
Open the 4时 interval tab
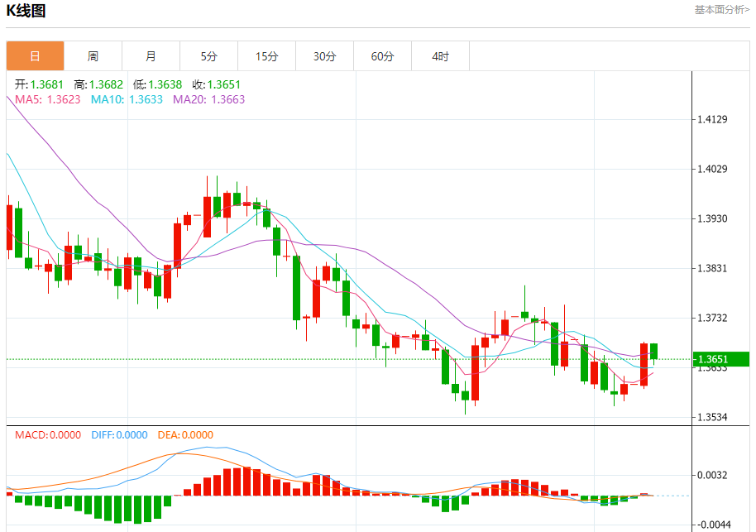[440, 56]
